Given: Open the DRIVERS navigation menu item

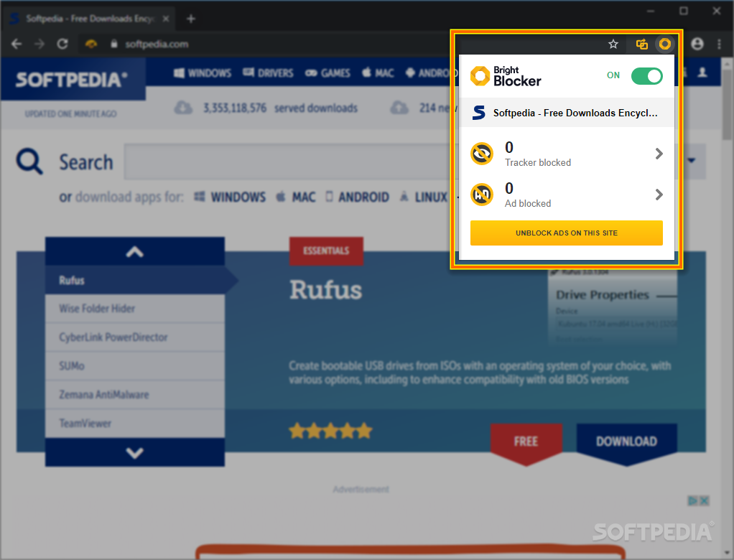Looking at the screenshot, I should (x=268, y=73).
